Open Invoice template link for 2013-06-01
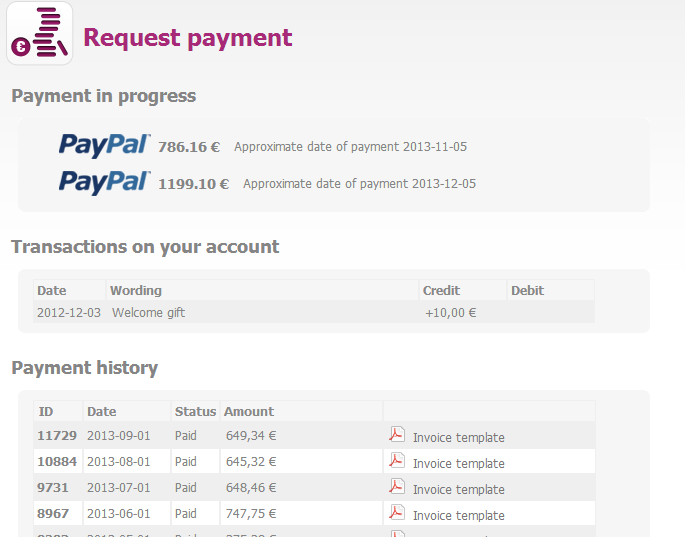Image resolution: width=685 pixels, height=537 pixels. 458,515
